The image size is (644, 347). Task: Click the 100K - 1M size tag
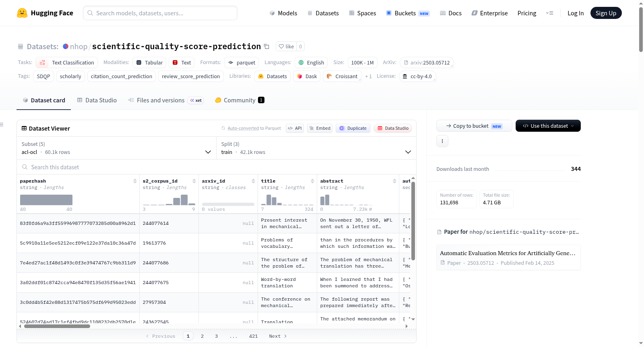362,62
